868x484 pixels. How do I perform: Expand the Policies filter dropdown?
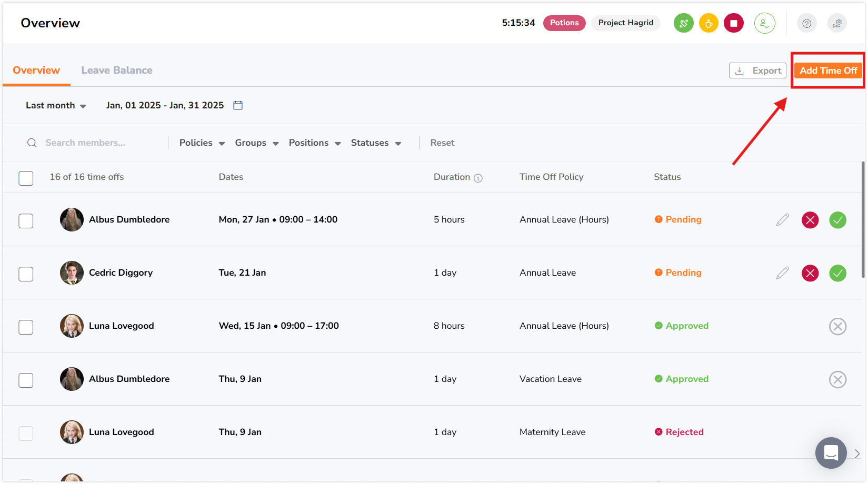click(202, 143)
